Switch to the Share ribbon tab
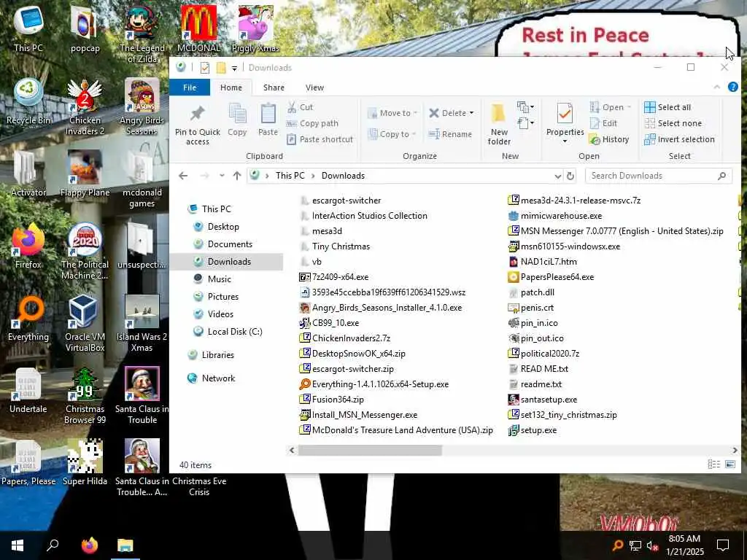Viewport: 747px width, 560px height. point(274,87)
